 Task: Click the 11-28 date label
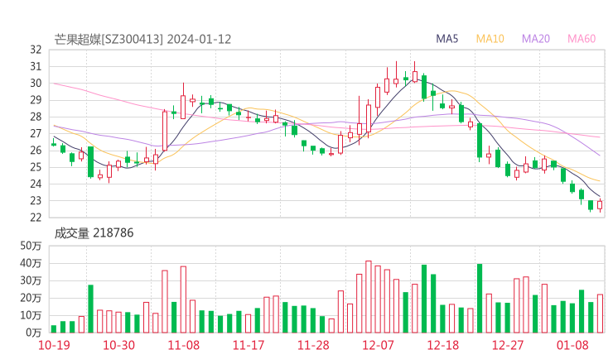[x=313, y=345]
